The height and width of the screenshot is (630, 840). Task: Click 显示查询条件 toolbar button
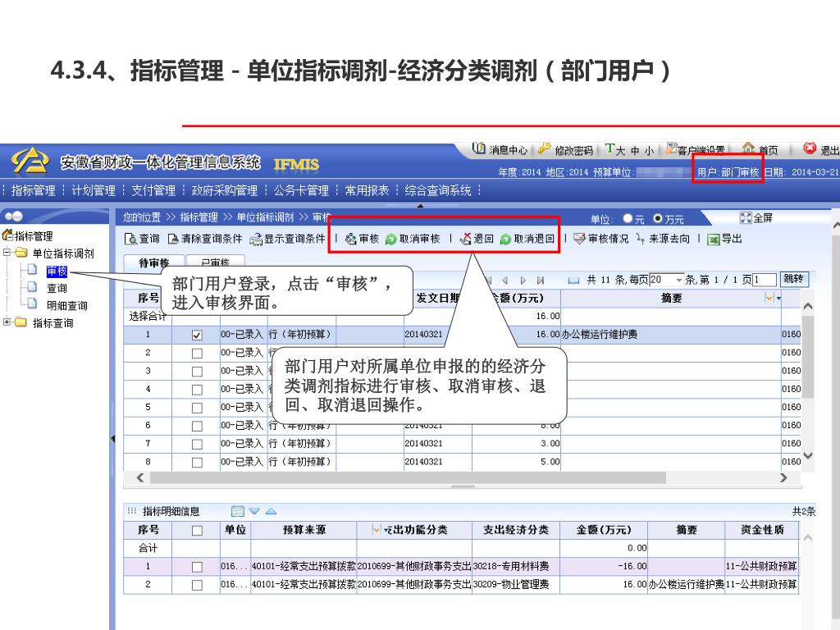[288, 239]
